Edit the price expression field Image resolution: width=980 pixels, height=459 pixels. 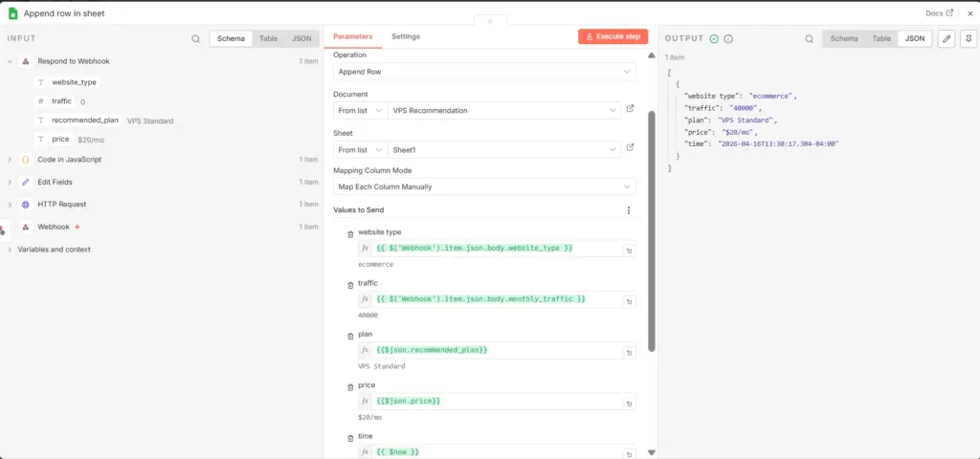click(497, 401)
